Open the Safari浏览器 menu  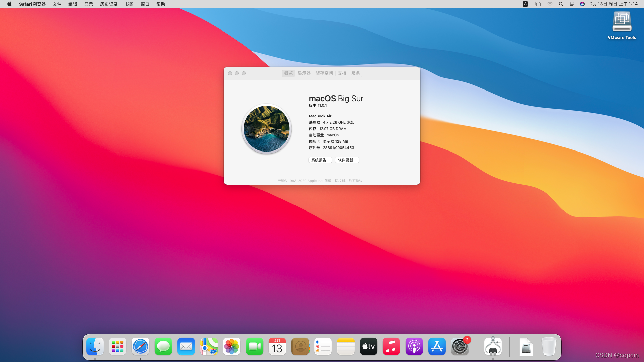point(32,4)
